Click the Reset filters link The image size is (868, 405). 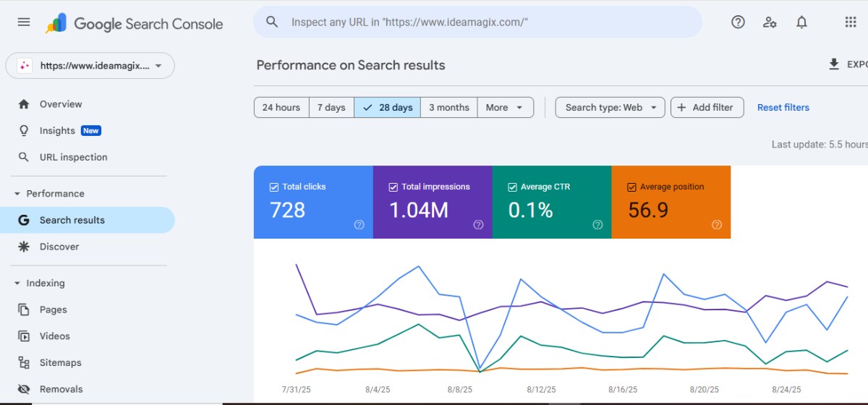pos(783,107)
